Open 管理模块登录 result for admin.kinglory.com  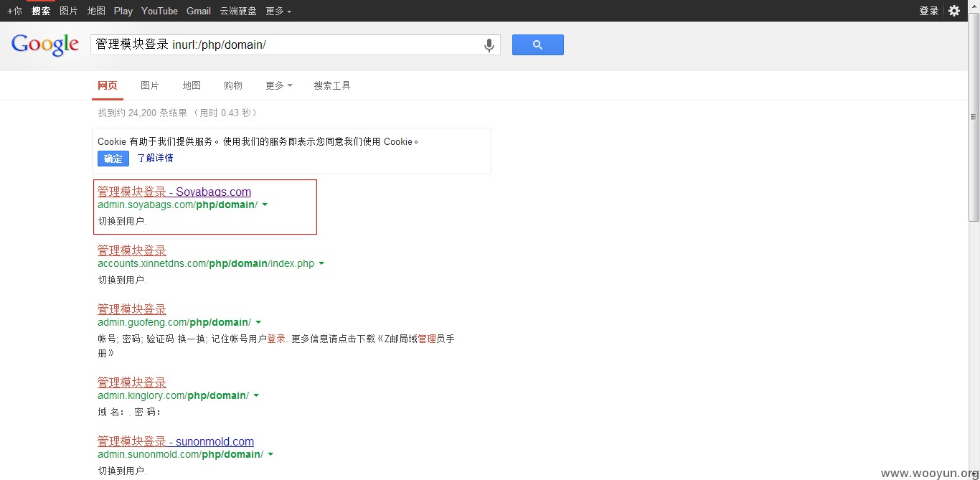click(x=132, y=382)
